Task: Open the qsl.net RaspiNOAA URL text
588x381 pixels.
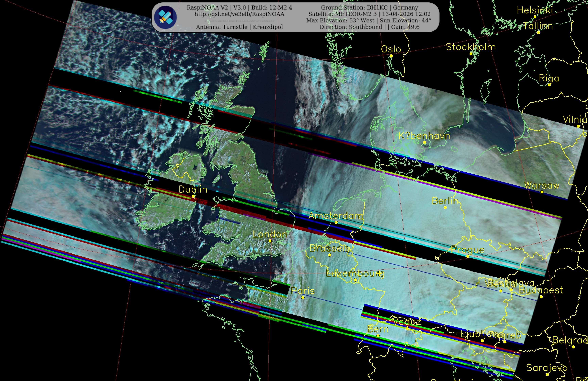Action: pyautogui.click(x=239, y=14)
